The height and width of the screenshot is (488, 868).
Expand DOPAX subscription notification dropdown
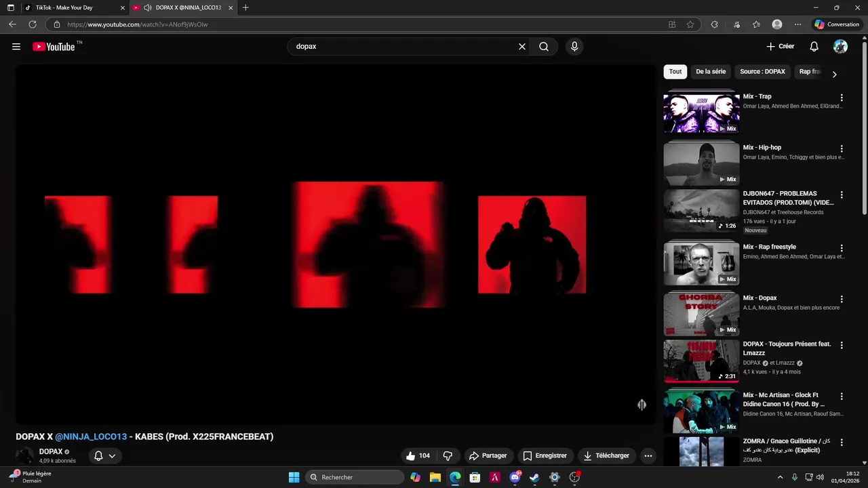[105, 455]
